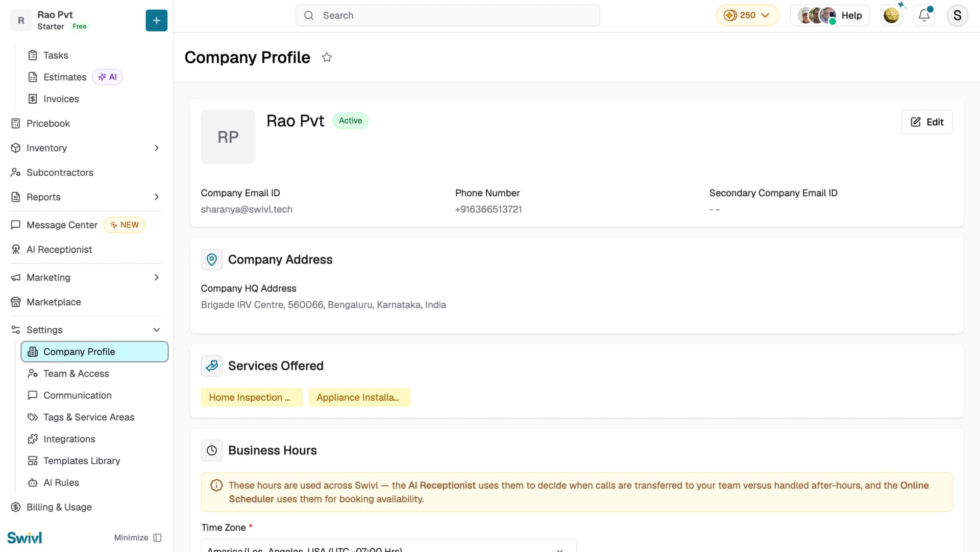Click the Inventory box icon

(16, 148)
